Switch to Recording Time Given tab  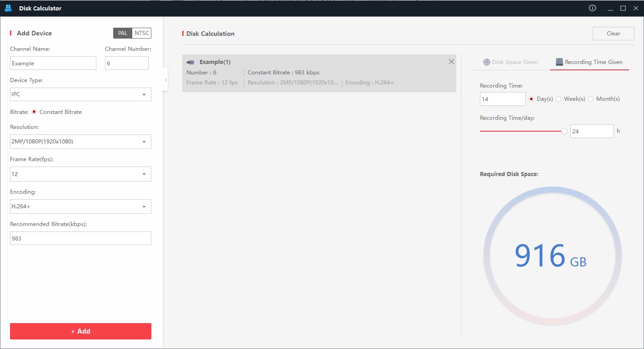pos(589,62)
